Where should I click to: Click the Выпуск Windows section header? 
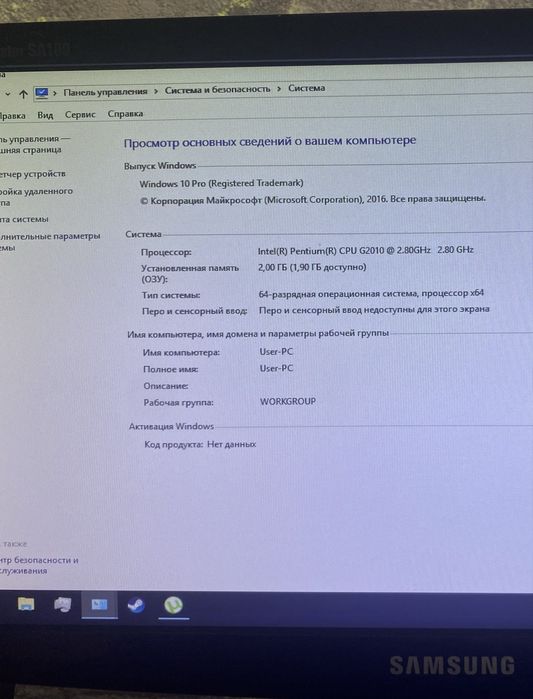pyautogui.click(x=160, y=166)
